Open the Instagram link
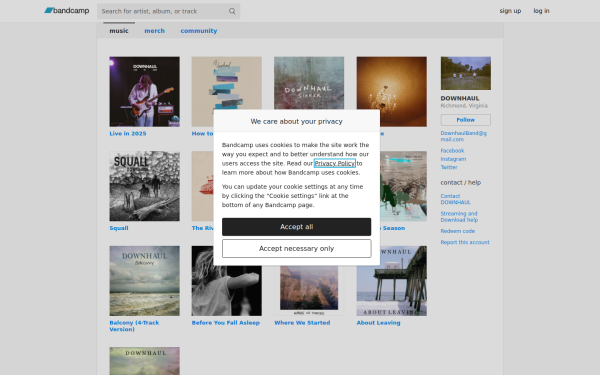The image size is (600, 375). pyautogui.click(x=453, y=159)
